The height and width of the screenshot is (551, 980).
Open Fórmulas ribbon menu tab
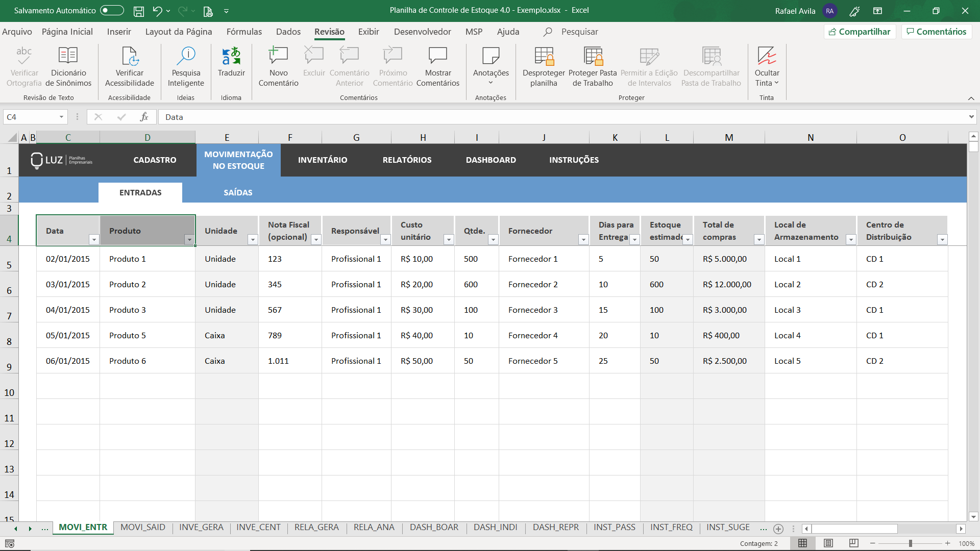244,32
